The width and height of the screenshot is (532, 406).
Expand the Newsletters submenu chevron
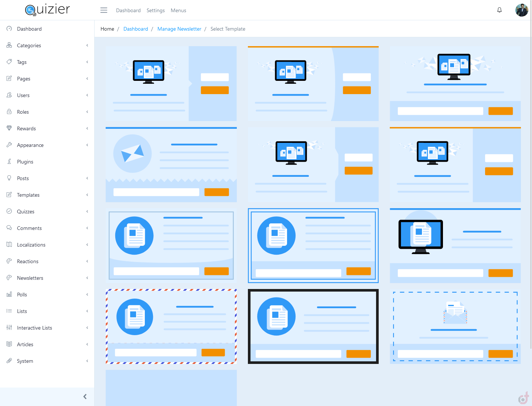87,278
